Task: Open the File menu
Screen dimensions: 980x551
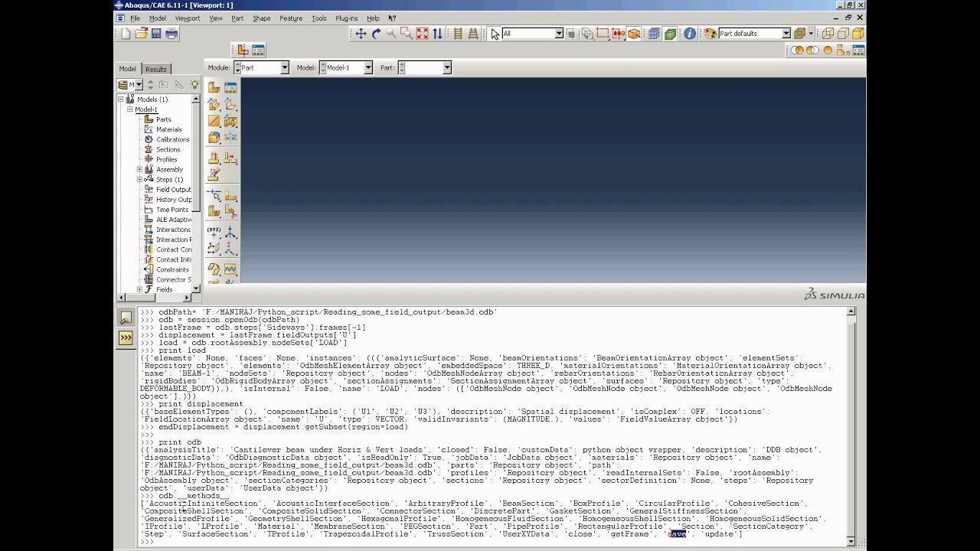Action: [135, 18]
